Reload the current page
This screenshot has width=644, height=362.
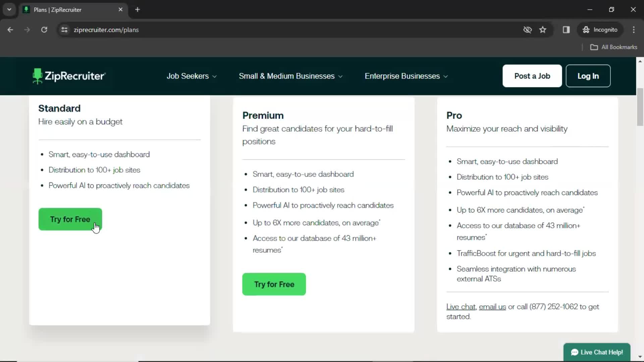click(44, 30)
